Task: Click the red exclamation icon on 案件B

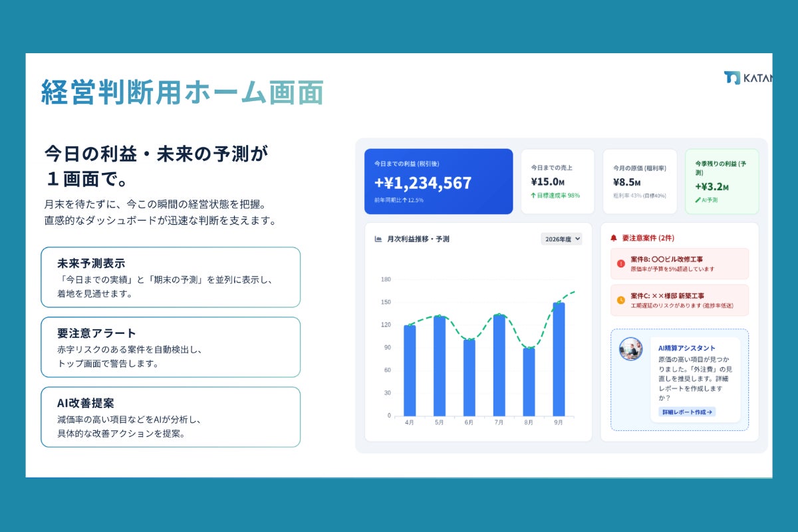Action: pyautogui.click(x=620, y=264)
